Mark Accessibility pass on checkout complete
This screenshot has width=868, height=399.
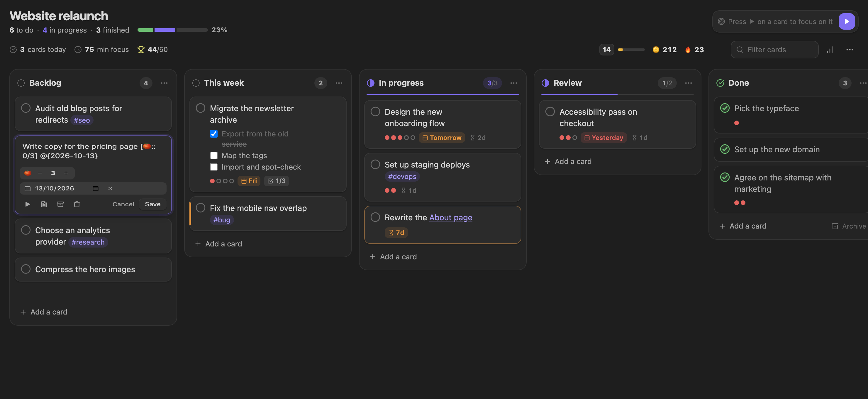coord(550,111)
